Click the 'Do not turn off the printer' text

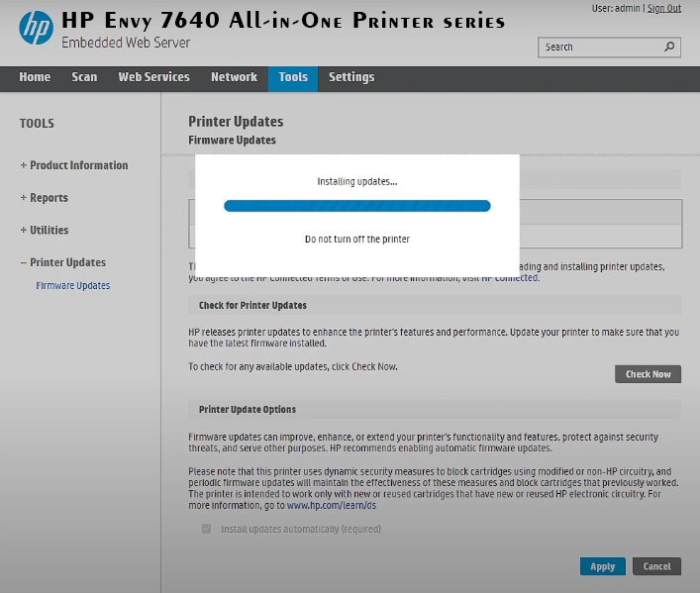tap(357, 240)
